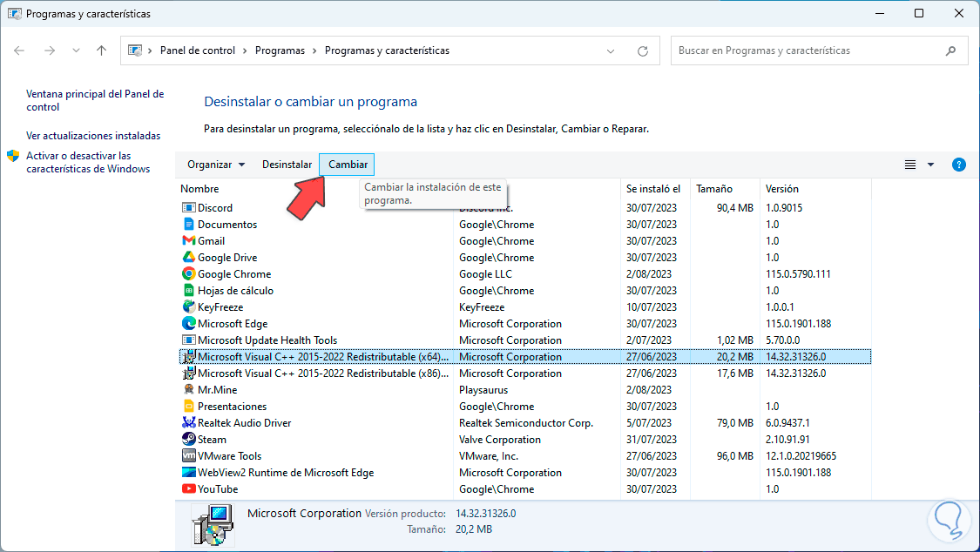Click the large installer thumbnail in details pane
Viewport: 980px width, 552px height.
coord(213,525)
